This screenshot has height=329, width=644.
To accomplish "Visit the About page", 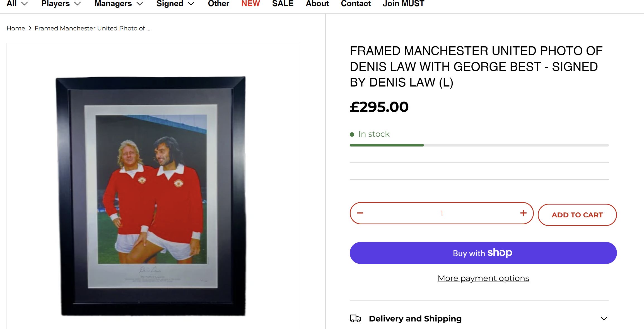I will click(317, 4).
